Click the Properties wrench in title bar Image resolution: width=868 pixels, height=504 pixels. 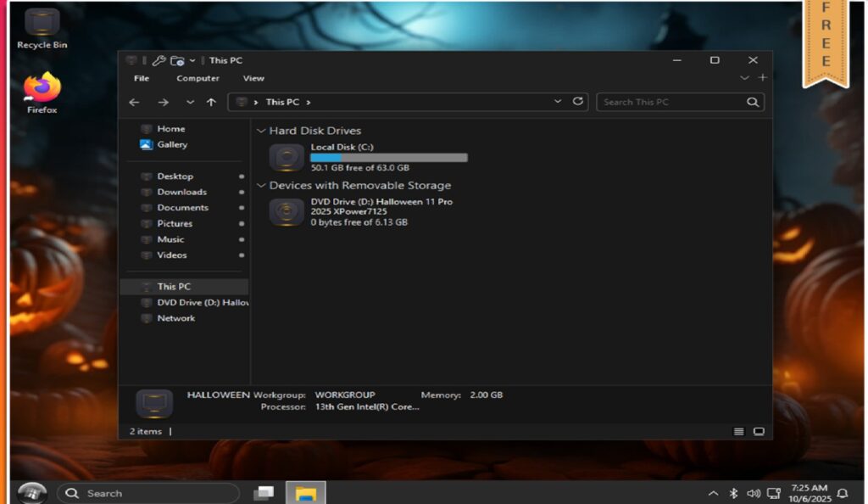point(159,60)
